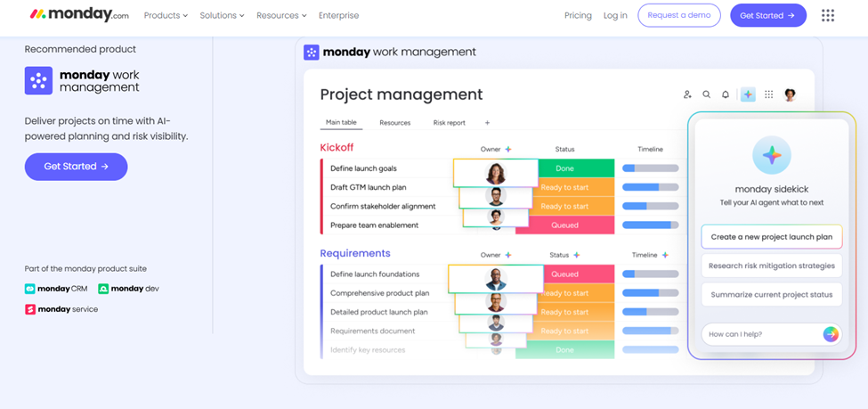Click the monday.com logo in header
Image resolution: width=868 pixels, height=409 pixels.
79,15
